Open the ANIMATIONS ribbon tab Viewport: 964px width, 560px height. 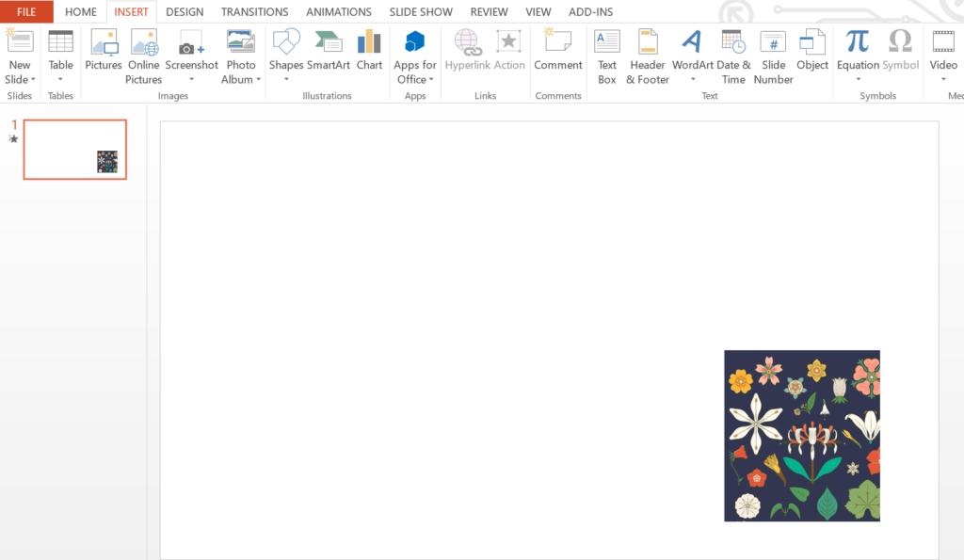[339, 11]
